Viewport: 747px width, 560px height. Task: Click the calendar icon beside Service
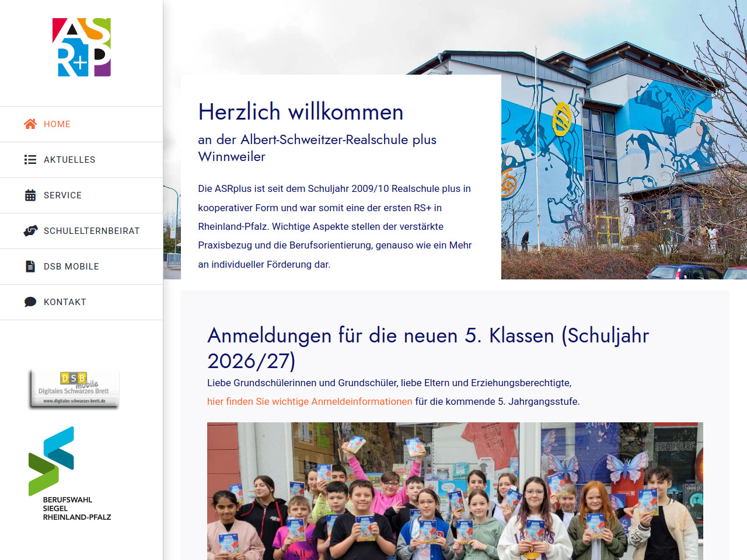tap(30, 195)
